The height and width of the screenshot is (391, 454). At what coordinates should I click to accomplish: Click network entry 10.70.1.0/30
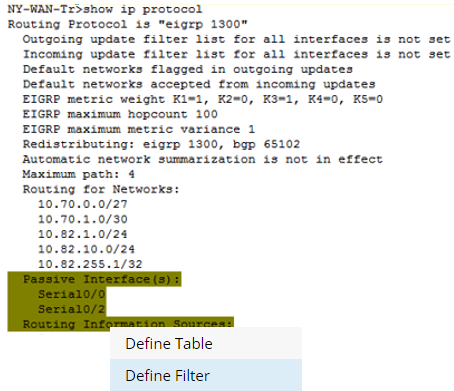[x=83, y=219]
